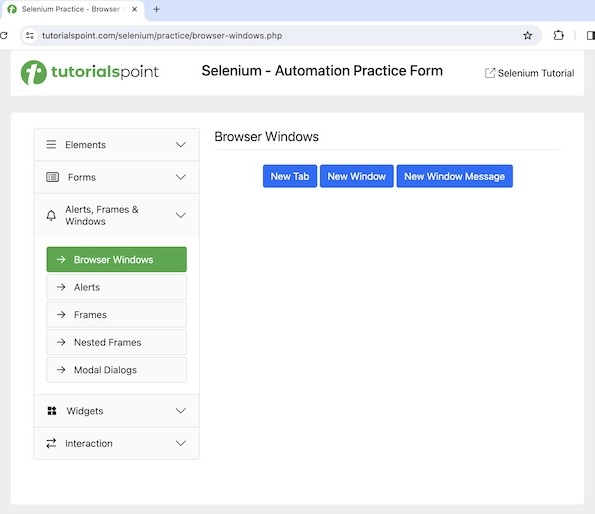Click the New Window Message button

click(x=455, y=176)
